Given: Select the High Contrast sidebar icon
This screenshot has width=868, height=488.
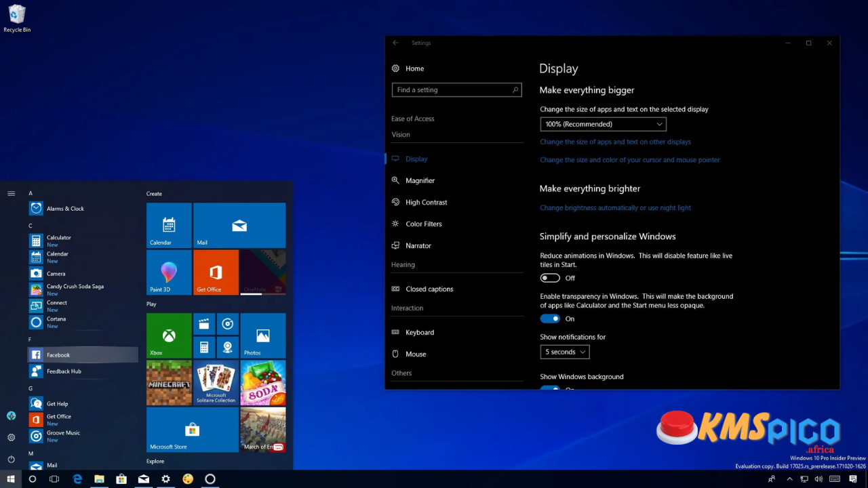Looking at the screenshot, I should coord(396,202).
